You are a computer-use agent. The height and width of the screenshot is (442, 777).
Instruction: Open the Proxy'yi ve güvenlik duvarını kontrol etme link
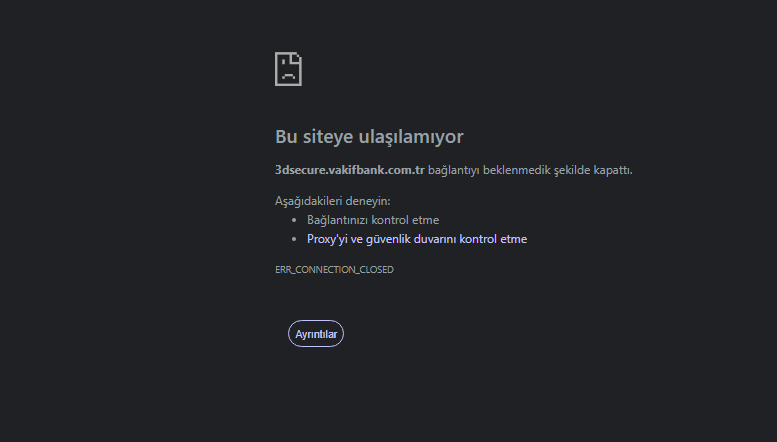point(417,239)
